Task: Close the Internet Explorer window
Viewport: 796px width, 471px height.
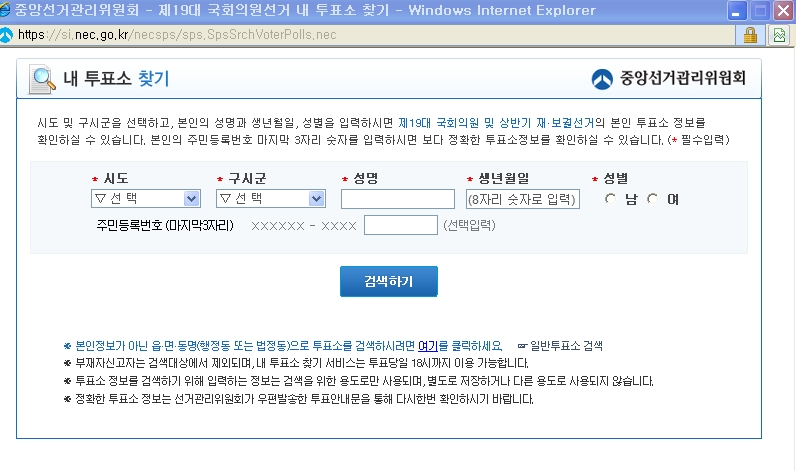Action: pyautogui.click(x=784, y=11)
